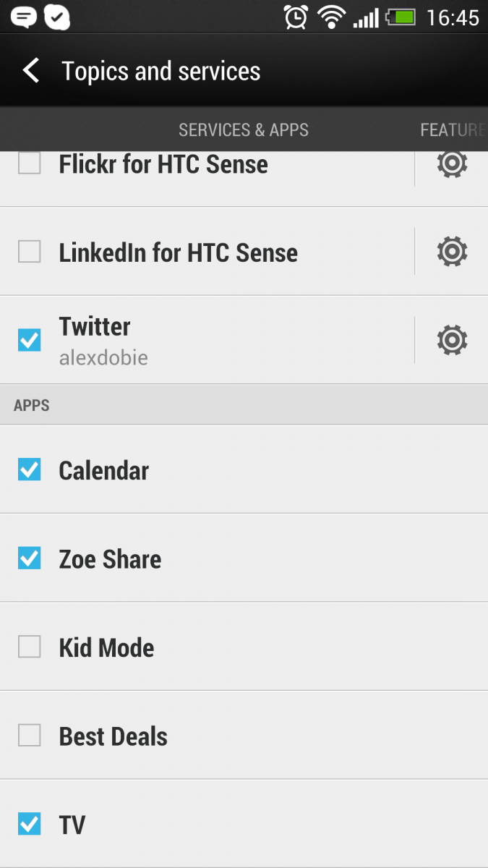Open LinkedIn for HTC Sense settings gear
The width and height of the screenshot is (488, 868).
tap(452, 252)
